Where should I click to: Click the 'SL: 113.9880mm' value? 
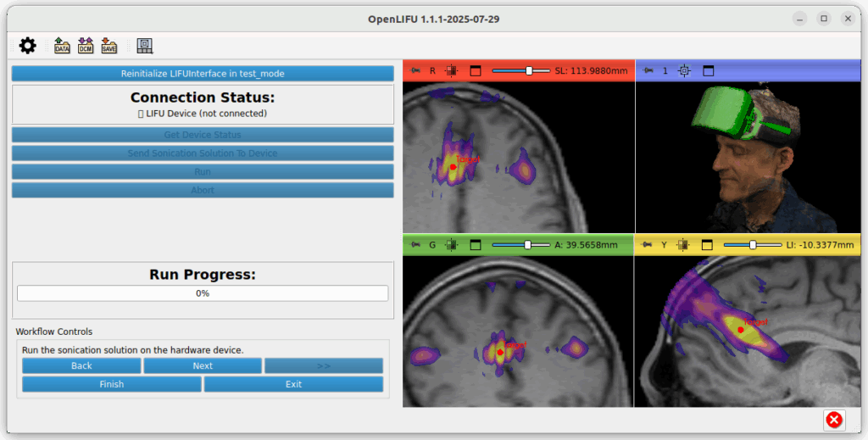tap(591, 71)
